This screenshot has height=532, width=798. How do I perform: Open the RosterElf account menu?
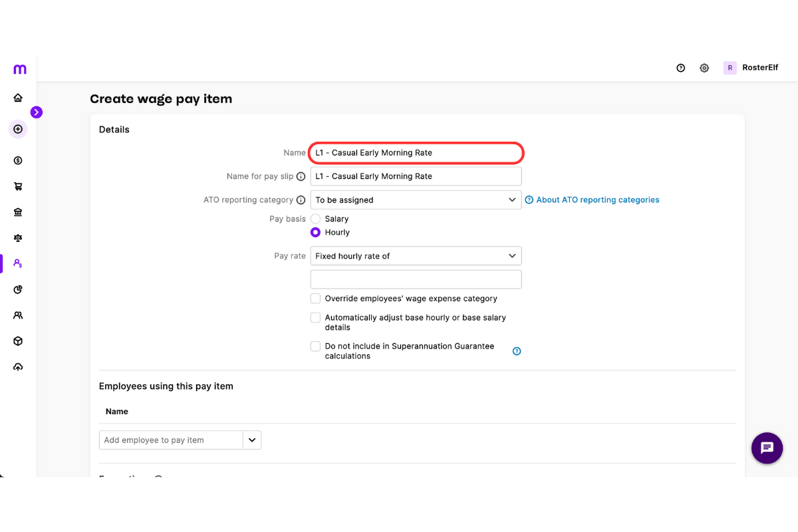coord(751,68)
